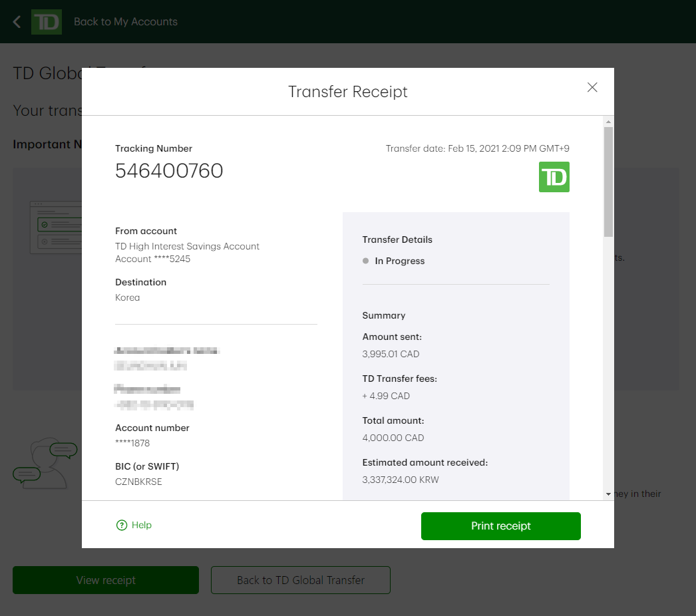This screenshot has height=616, width=696.
Task: Click the Summary heading
Action: click(383, 315)
